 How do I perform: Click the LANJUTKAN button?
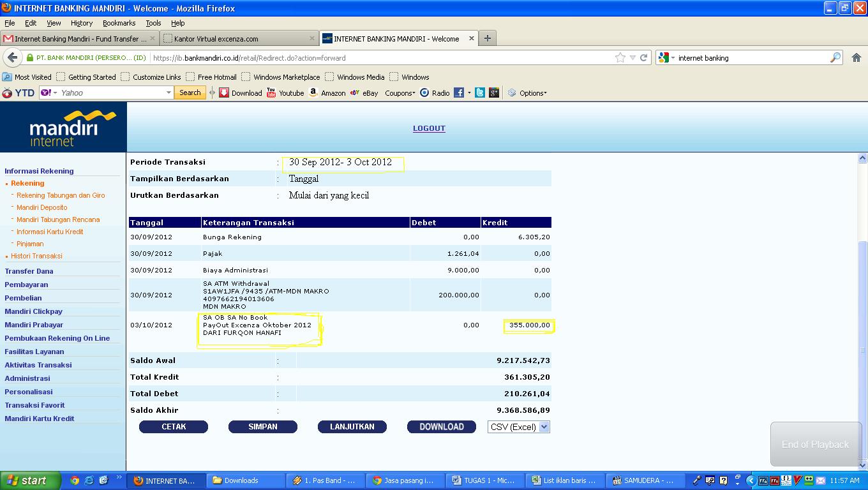352,427
